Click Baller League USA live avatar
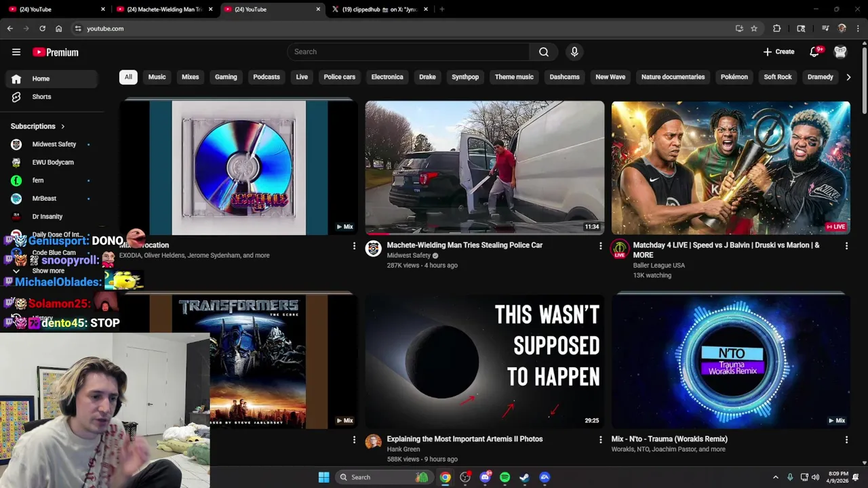The height and width of the screenshot is (488, 868). click(x=620, y=249)
